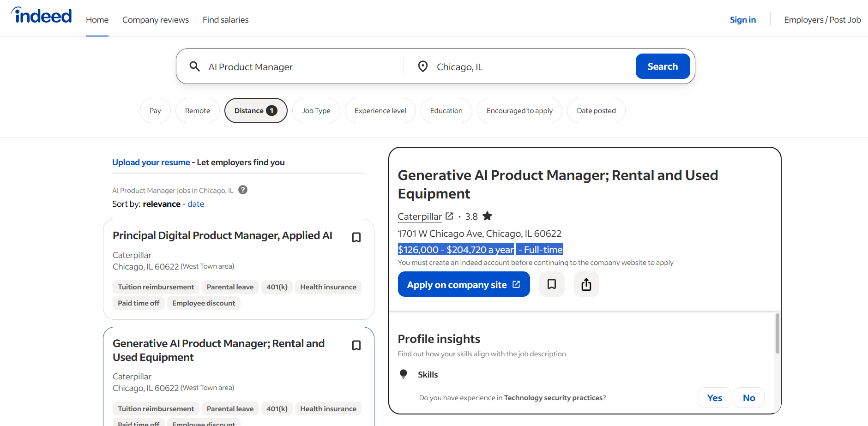Image resolution: width=868 pixels, height=426 pixels.
Task: Open the Date posted filter
Action: click(x=596, y=110)
